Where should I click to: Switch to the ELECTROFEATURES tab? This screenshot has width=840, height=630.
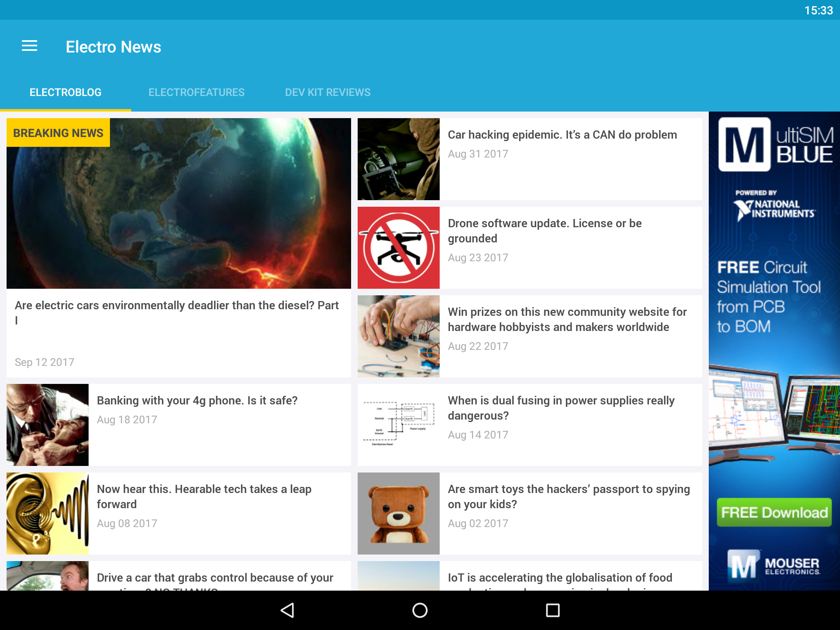click(x=196, y=92)
